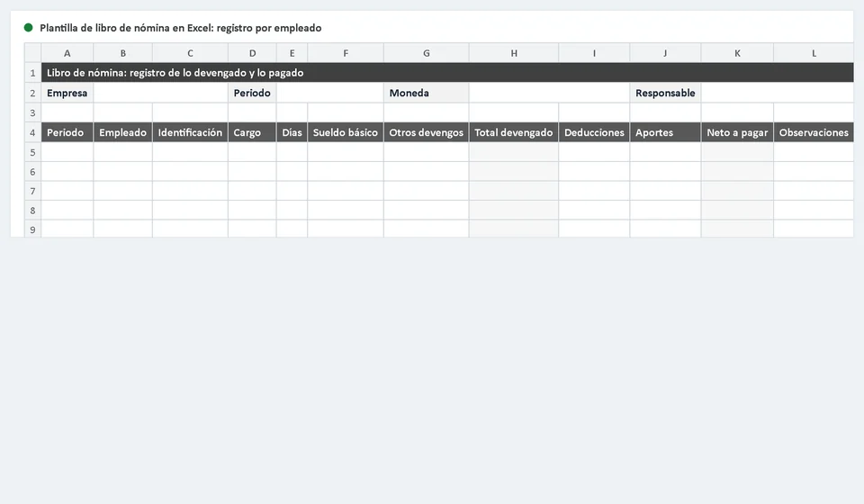The height and width of the screenshot is (504, 864).
Task: Select row 3 header
Action: 32,112
